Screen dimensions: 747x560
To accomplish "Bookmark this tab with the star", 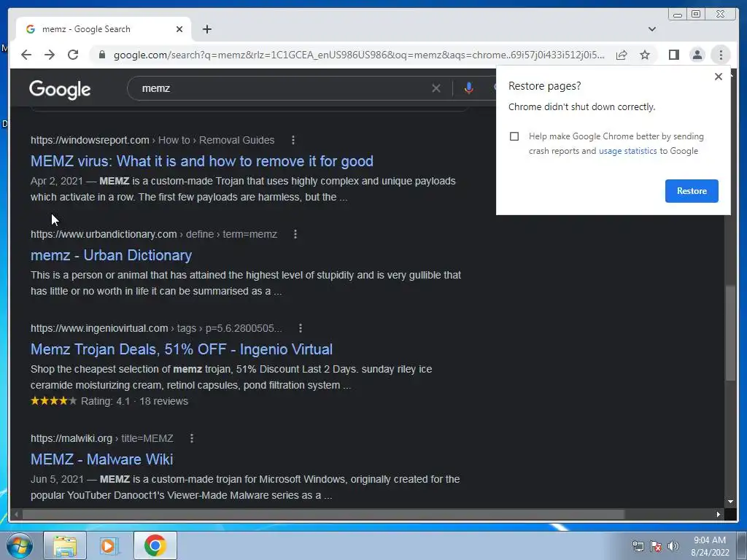I will coord(645,55).
